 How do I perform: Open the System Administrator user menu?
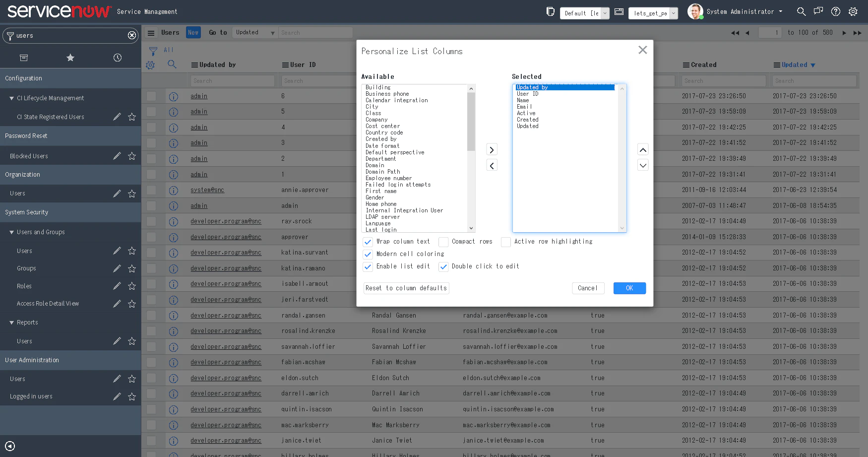tap(738, 11)
